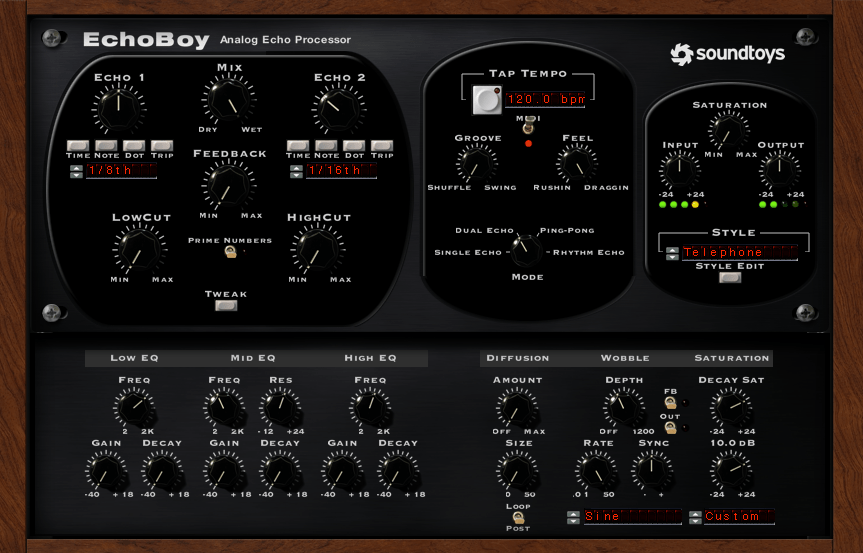Click the Mode selector knob

[x=523, y=246]
